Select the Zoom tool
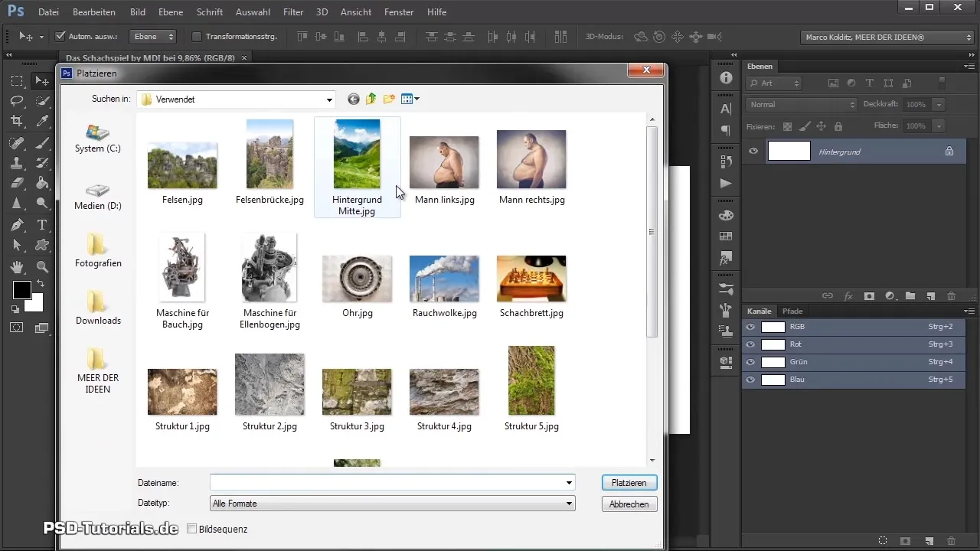The height and width of the screenshot is (551, 980). tap(42, 267)
